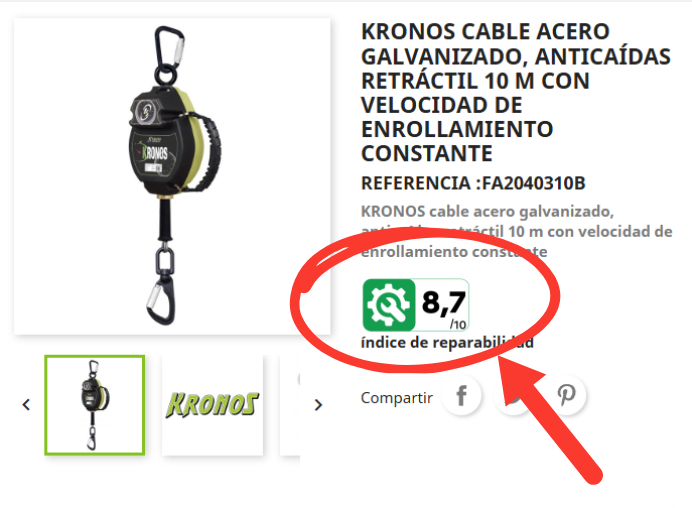This screenshot has height=508, width=692.
Task: Open the KRONOS logo thumbnail
Action: tap(212, 405)
